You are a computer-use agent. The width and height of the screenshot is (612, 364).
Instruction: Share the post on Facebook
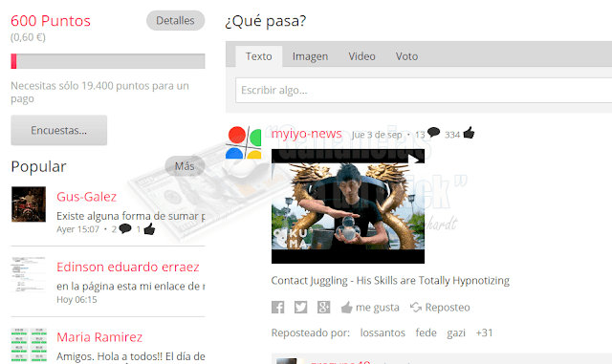pos(278,308)
